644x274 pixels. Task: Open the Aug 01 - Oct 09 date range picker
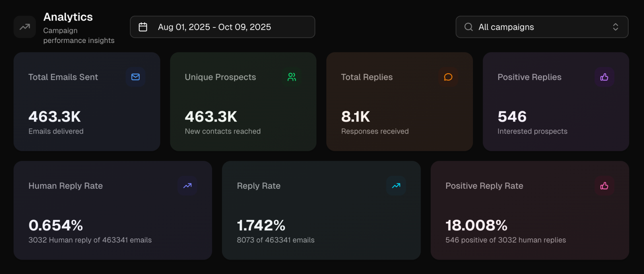click(x=222, y=27)
